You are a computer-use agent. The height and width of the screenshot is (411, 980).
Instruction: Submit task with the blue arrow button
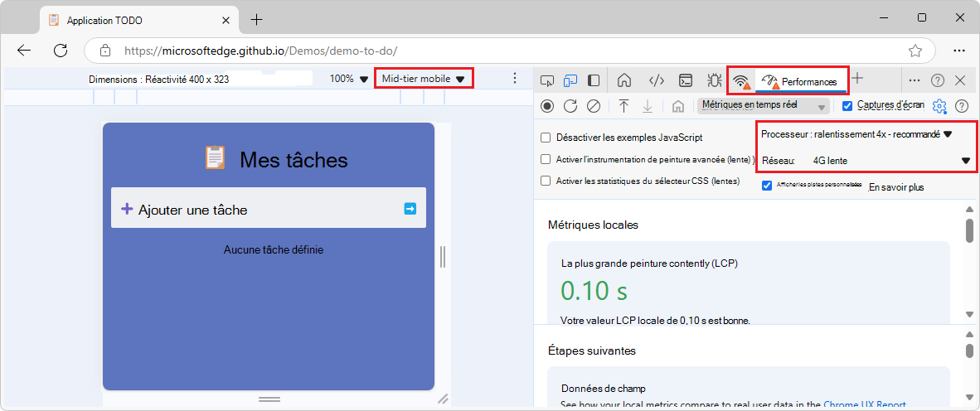tap(410, 209)
